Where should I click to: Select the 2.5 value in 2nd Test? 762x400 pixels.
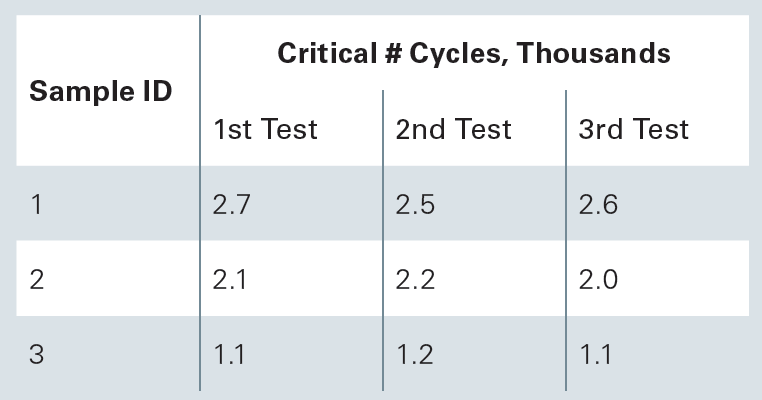click(x=415, y=205)
